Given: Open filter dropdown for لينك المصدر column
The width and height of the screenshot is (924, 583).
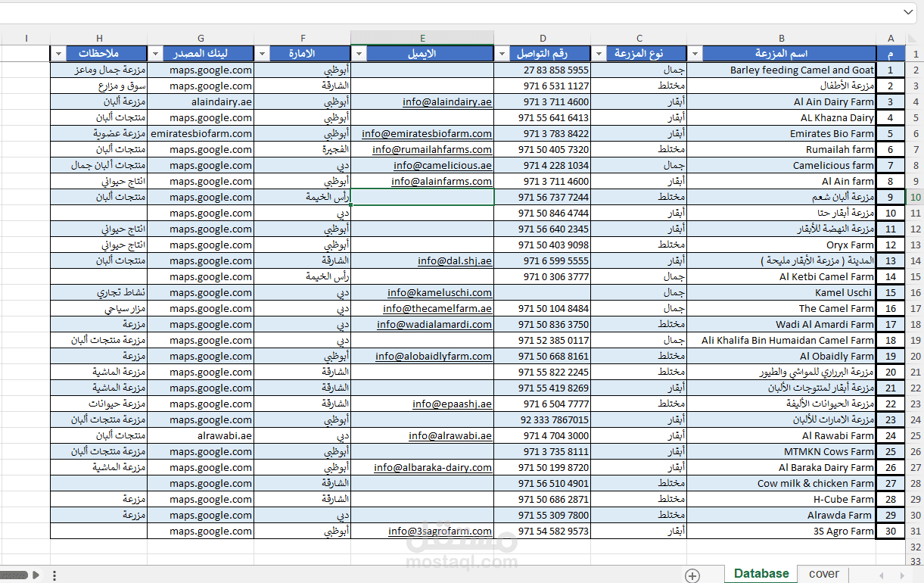Looking at the screenshot, I should (x=155, y=54).
